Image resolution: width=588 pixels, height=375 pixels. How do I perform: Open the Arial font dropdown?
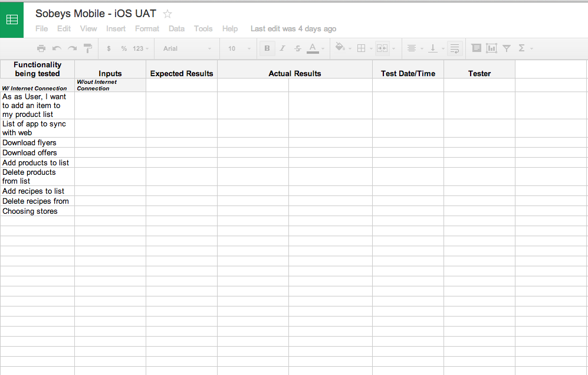tap(187, 48)
